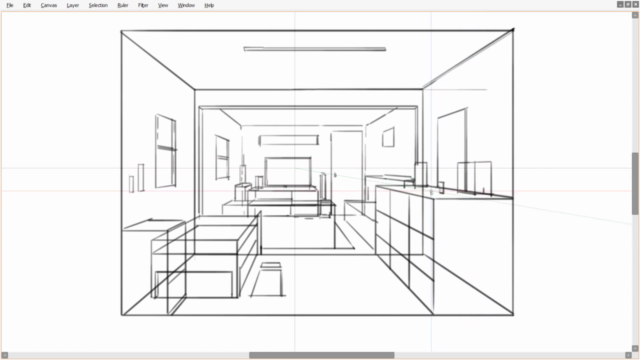
Task: Open the Edit menu
Action: tap(27, 5)
